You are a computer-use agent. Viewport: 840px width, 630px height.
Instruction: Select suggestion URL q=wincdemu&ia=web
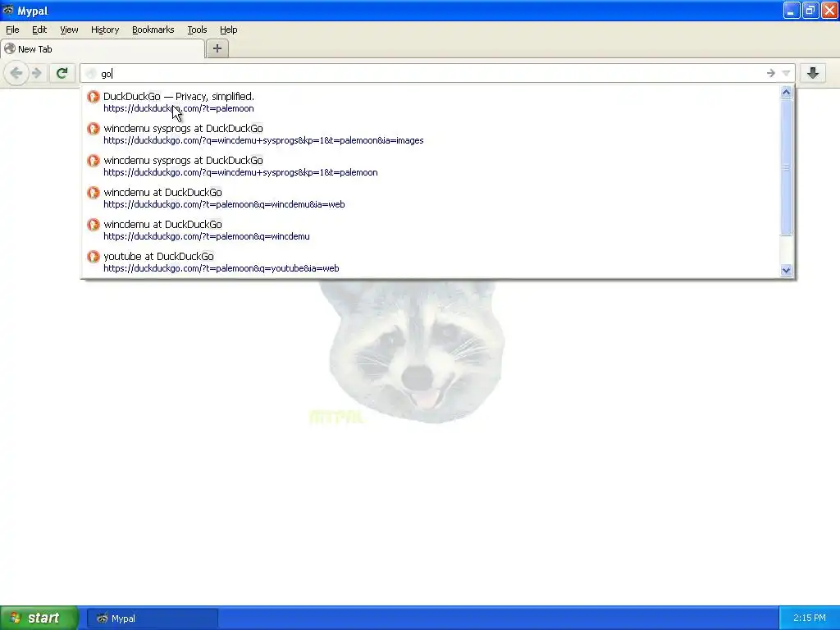point(431,199)
